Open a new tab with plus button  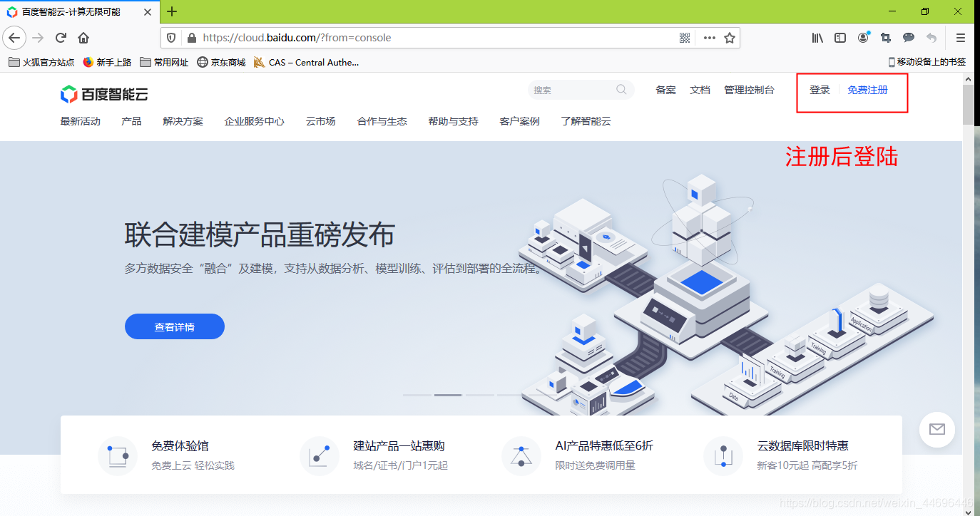point(172,11)
